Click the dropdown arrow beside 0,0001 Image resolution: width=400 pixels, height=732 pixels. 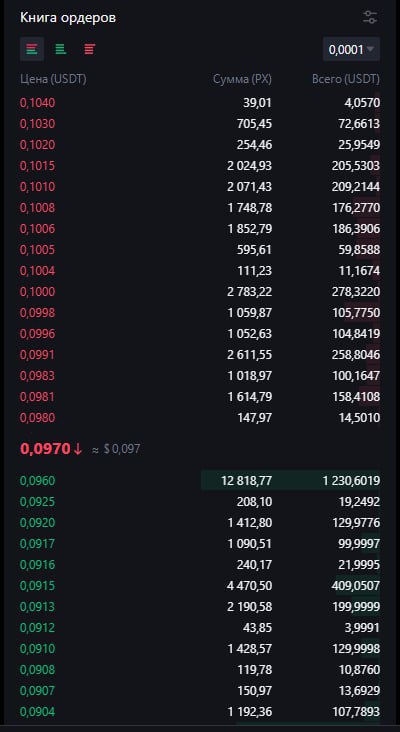(x=370, y=49)
